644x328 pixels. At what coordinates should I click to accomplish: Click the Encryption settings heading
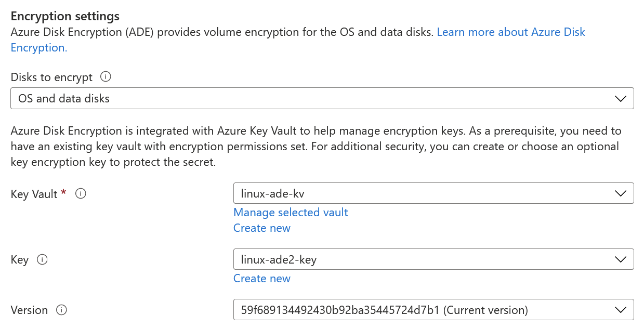click(x=65, y=17)
